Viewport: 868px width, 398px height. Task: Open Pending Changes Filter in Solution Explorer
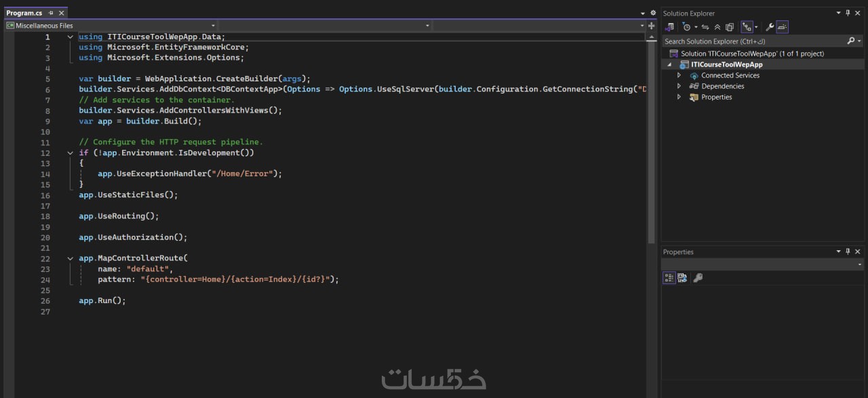click(687, 27)
